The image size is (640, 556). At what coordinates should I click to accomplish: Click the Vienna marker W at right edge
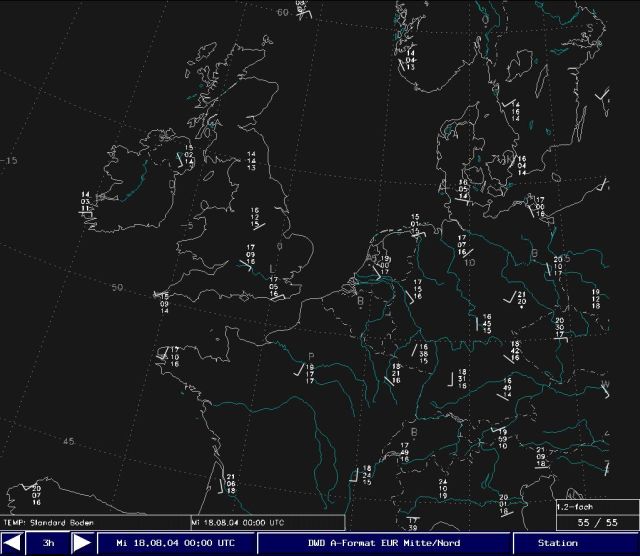(605, 384)
